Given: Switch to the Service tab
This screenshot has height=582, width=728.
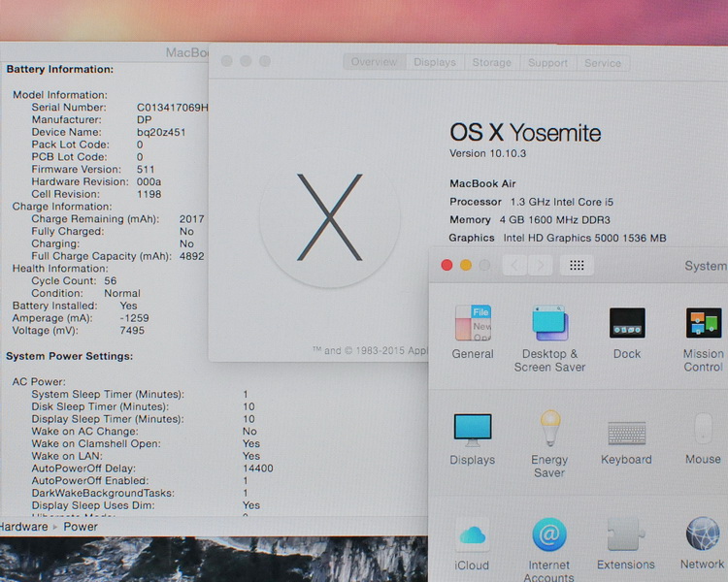Looking at the screenshot, I should tap(603, 63).
